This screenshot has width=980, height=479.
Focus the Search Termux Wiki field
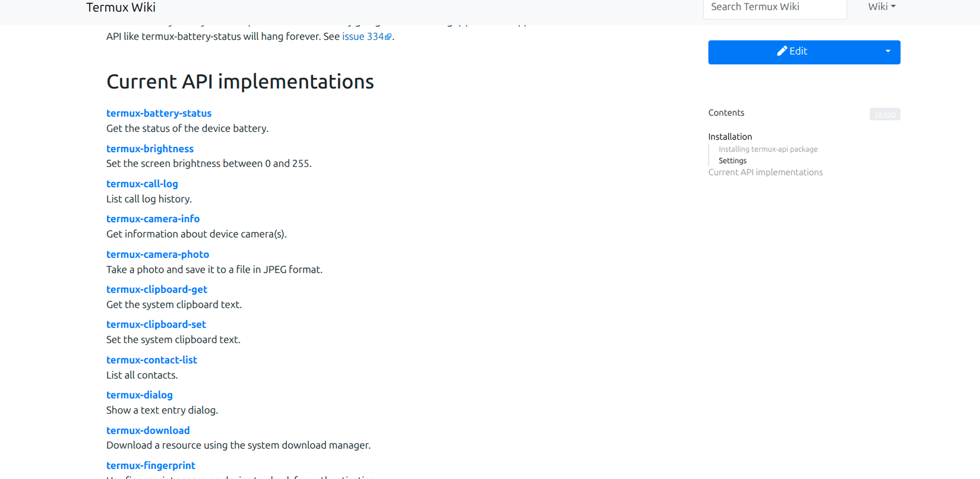[x=774, y=8]
